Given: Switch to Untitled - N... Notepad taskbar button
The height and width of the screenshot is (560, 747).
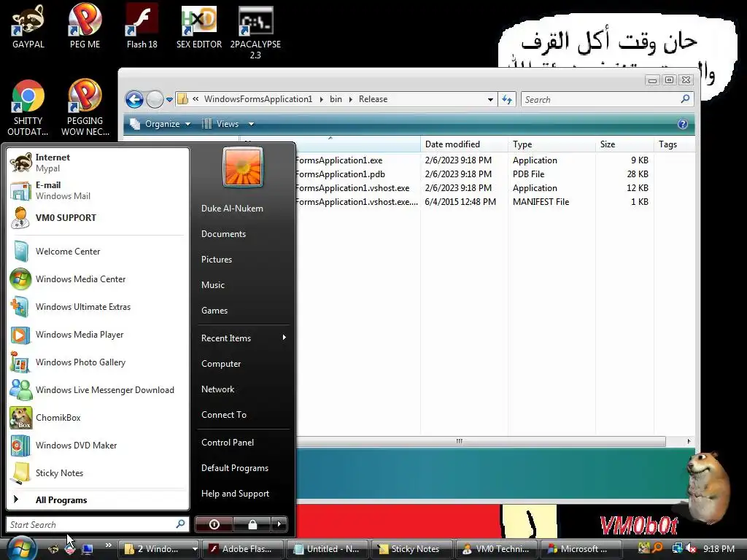Looking at the screenshot, I should 328,549.
